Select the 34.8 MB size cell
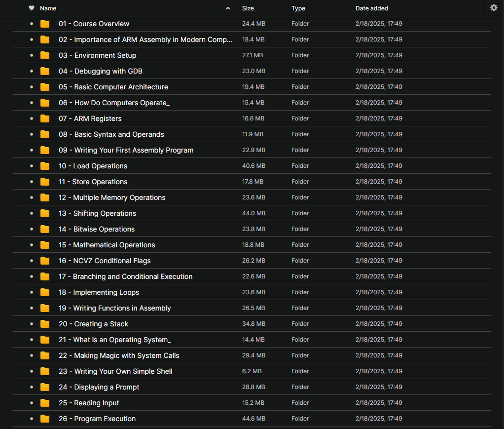504x429 pixels. click(253, 324)
